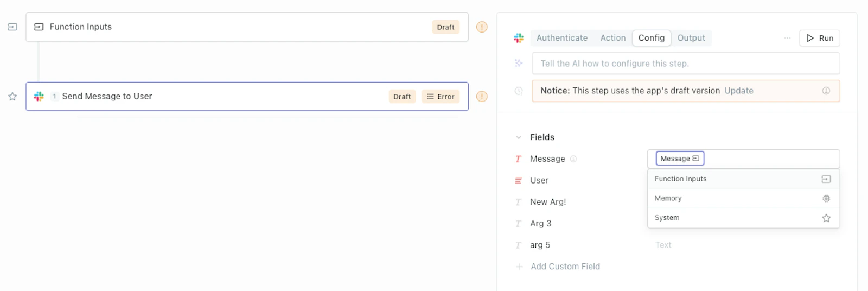Click warning icon next to Send Message step
This screenshot has width=868, height=291.
pos(482,97)
